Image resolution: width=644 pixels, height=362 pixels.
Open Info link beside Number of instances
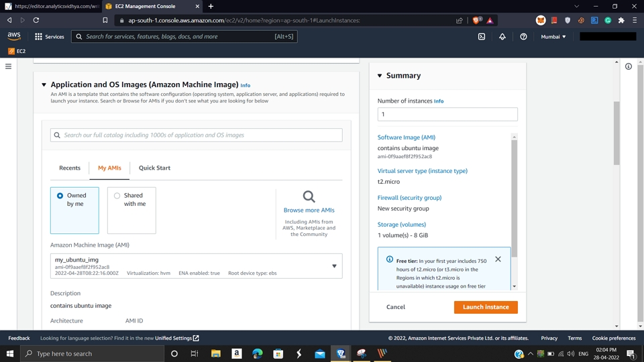pos(439,101)
